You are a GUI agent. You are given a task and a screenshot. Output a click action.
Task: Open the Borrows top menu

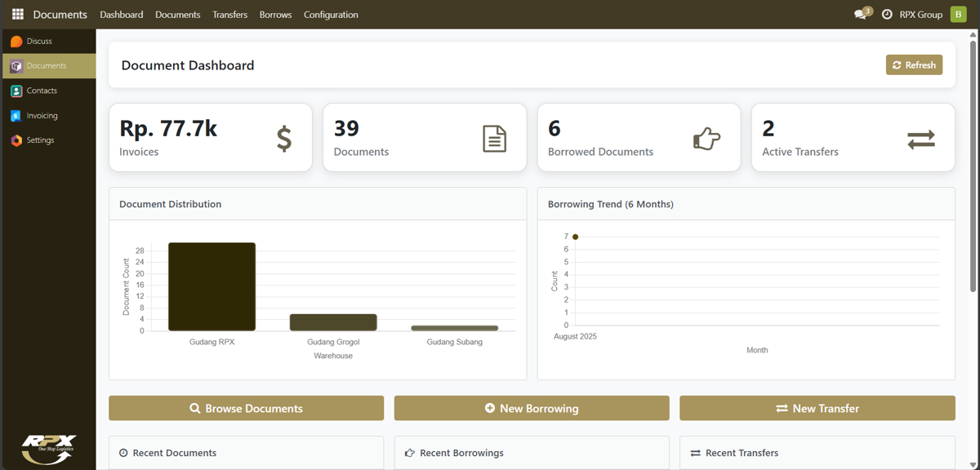[275, 15]
